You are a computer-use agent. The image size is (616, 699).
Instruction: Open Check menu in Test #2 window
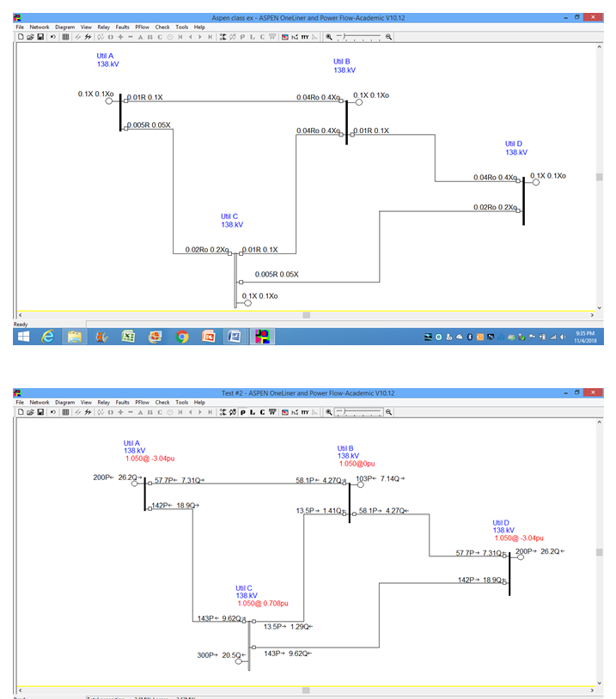point(162,403)
